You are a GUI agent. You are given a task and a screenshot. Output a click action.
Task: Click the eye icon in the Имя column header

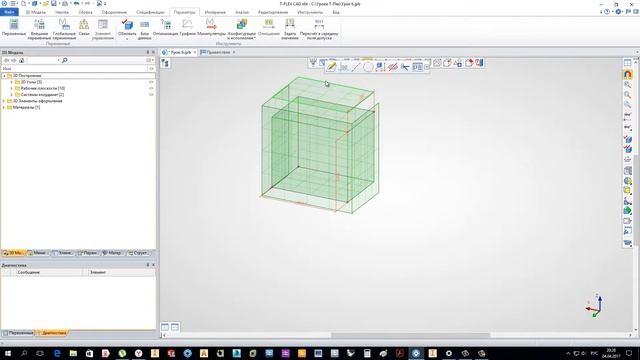click(151, 69)
